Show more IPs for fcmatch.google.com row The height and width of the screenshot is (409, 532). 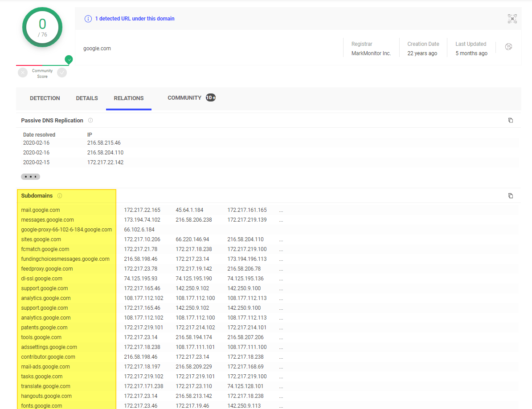coord(281,250)
